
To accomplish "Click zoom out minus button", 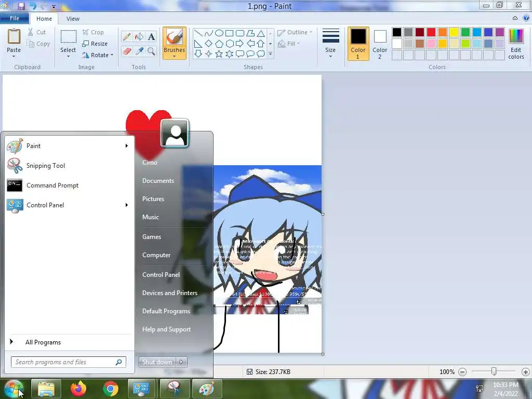I will [x=462, y=372].
